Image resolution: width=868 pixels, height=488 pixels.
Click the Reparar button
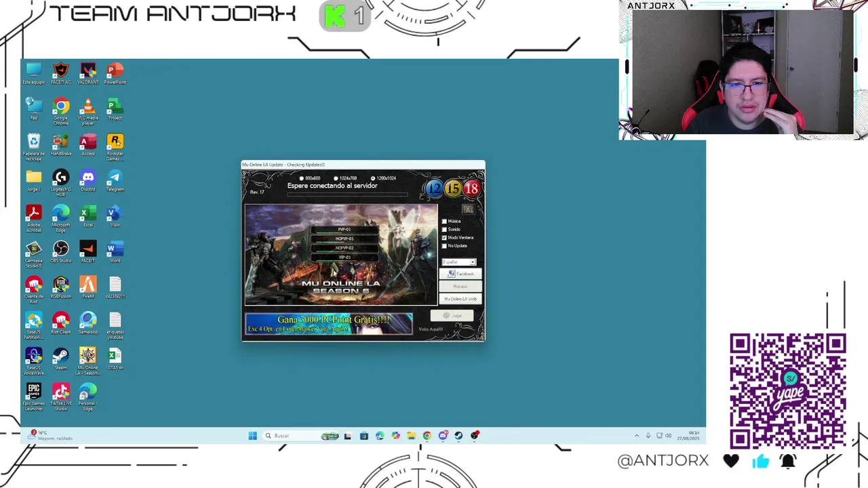[x=460, y=287]
